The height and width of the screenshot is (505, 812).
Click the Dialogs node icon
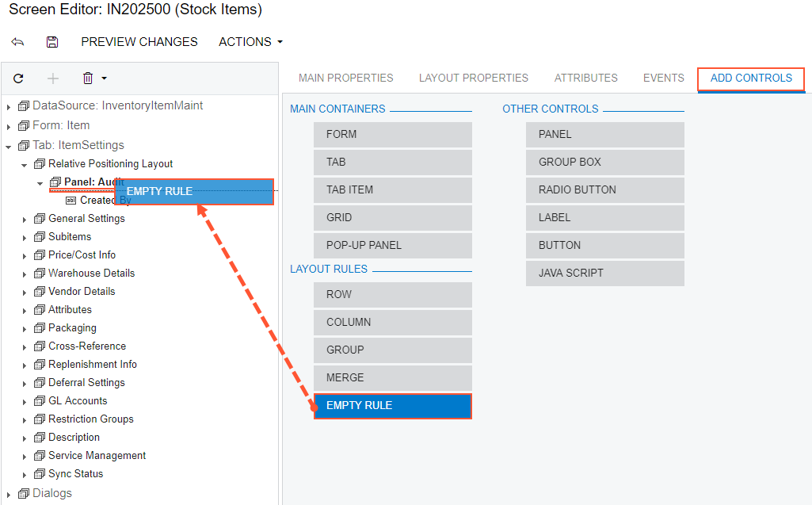pos(24,493)
